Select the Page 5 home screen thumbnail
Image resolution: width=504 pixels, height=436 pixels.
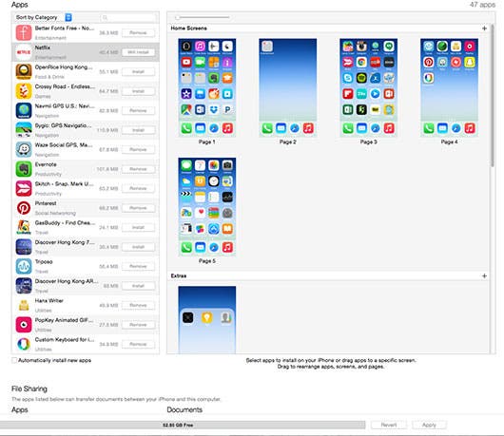[207, 207]
